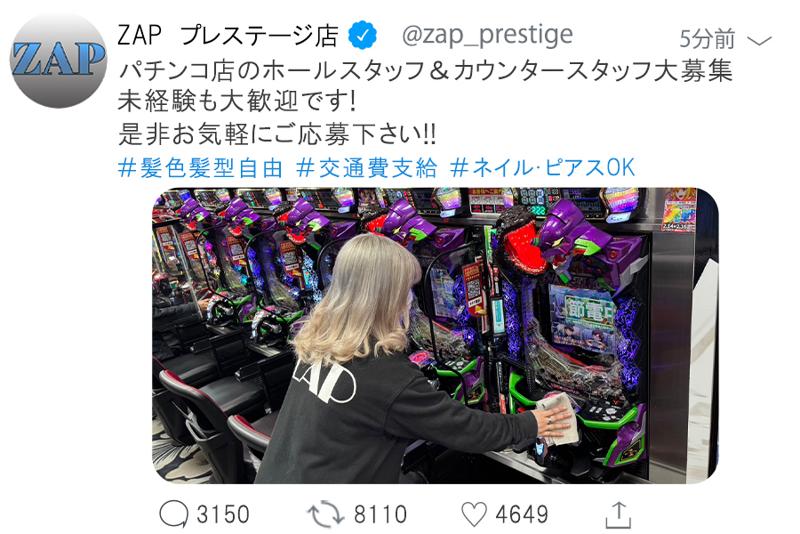Share the tweet via upload arrow icon
The height and width of the screenshot is (534, 800).
(x=618, y=515)
